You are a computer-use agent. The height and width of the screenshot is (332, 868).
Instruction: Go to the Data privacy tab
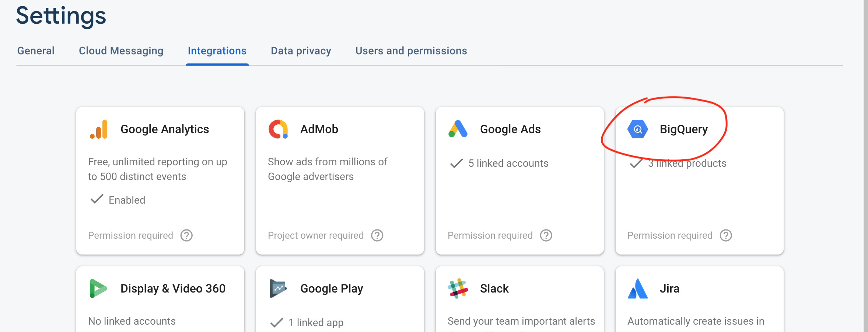click(x=301, y=51)
